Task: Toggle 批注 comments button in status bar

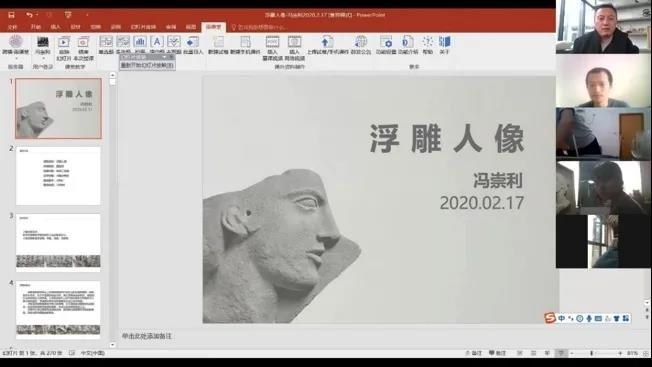Action: 497,353
